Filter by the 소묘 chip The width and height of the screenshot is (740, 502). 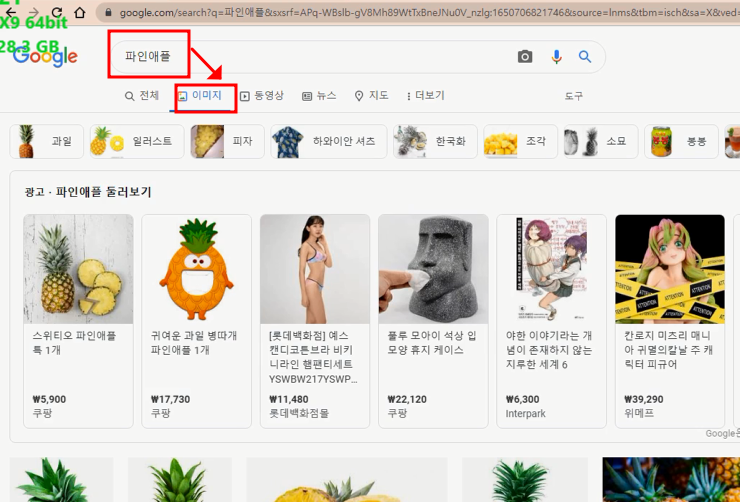pyautogui.click(x=601, y=141)
